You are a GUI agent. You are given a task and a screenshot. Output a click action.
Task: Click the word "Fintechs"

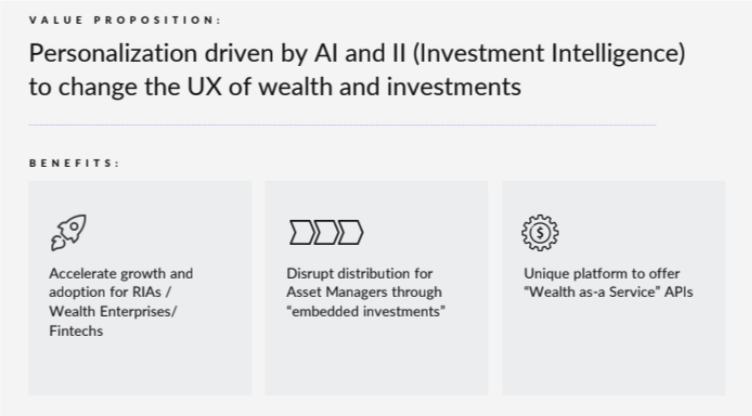pos(77,331)
